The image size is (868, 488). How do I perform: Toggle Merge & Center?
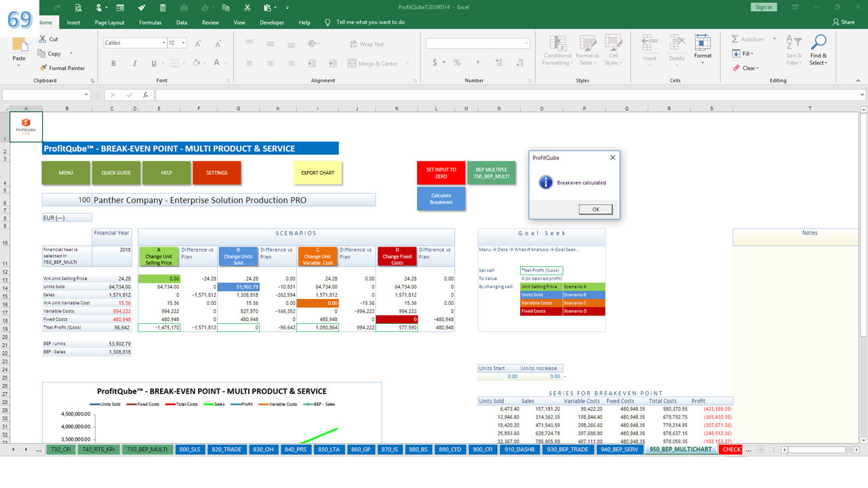374,64
